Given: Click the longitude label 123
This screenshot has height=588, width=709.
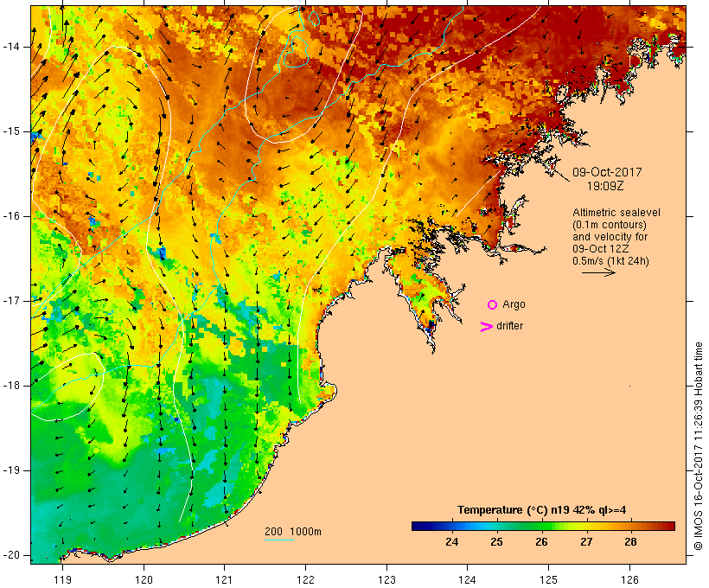Looking at the screenshot, I should [x=386, y=580].
